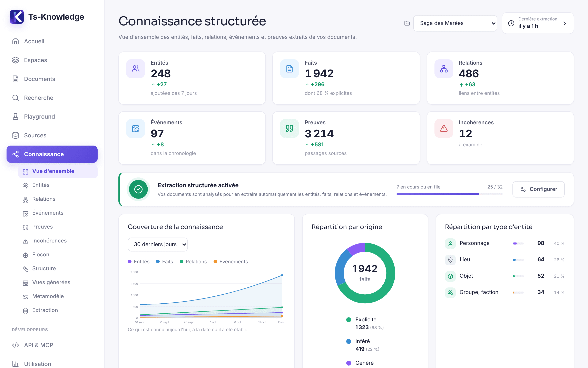Image resolution: width=588 pixels, height=368 pixels.
Task: Click the Playground flask icon
Action: pos(16,117)
